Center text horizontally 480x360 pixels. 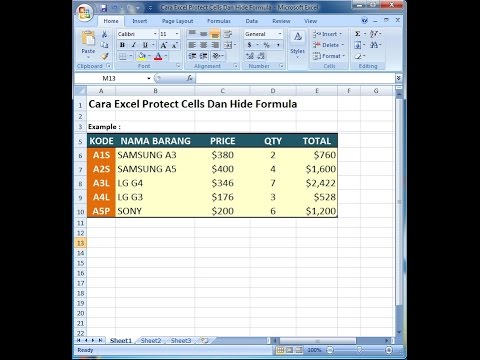pyautogui.click(x=204, y=45)
